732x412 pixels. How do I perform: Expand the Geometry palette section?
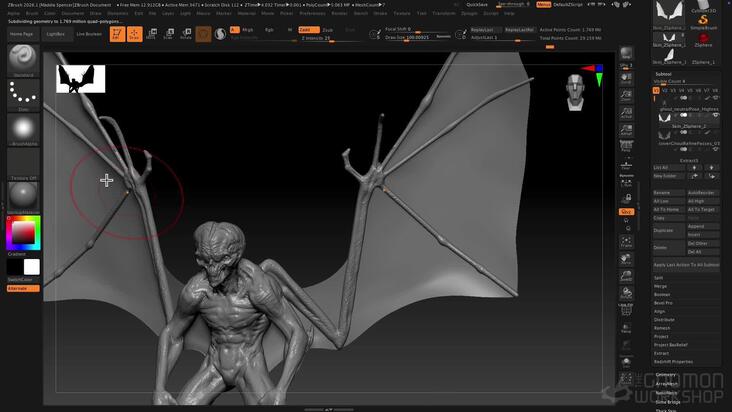666,374
